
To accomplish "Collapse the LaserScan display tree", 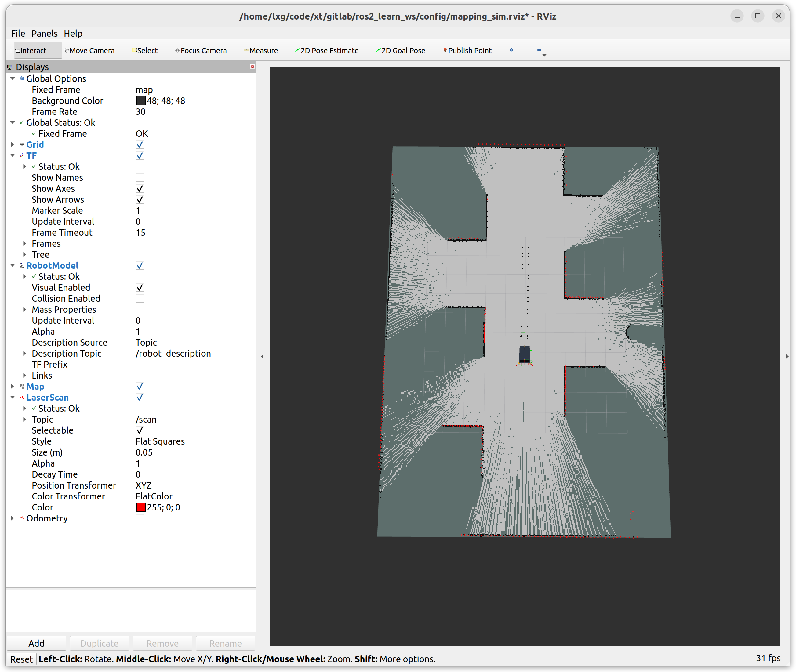I will [13, 397].
